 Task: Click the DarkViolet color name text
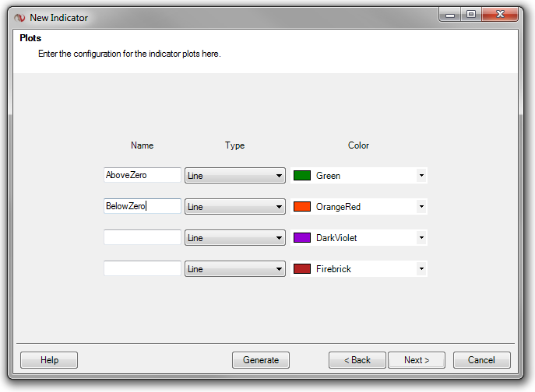tap(336, 238)
